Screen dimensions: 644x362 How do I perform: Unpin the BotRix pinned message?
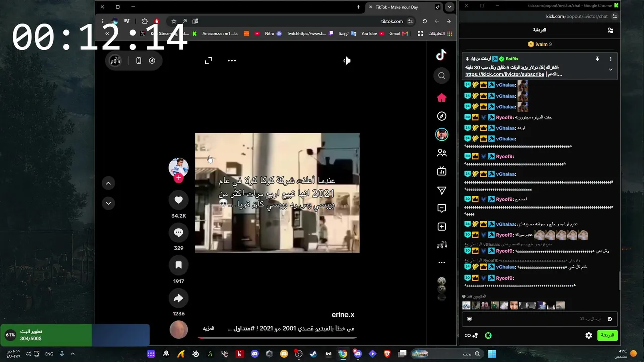coord(597,59)
